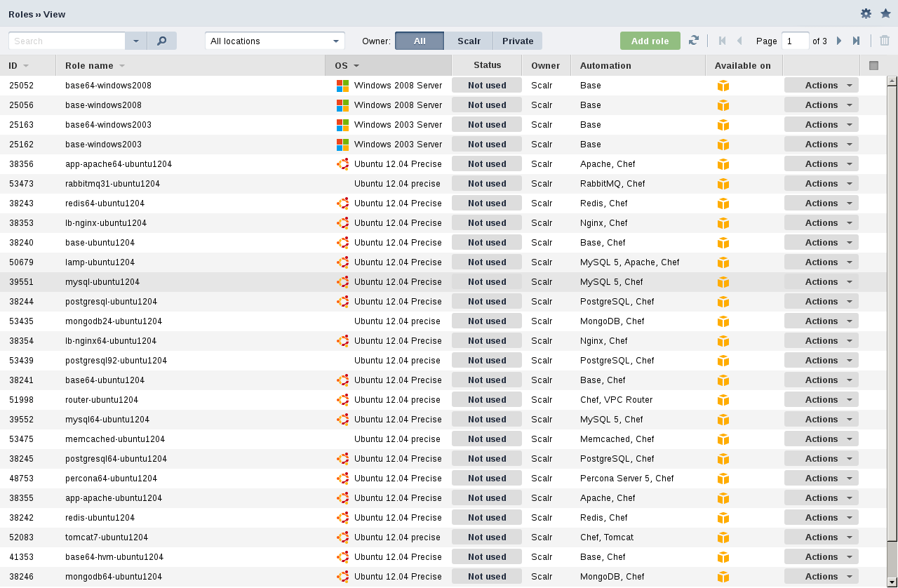Image resolution: width=898 pixels, height=588 pixels.
Task: Click Ubuntu logo for mysql-ubuntu1204
Action: [x=342, y=282]
